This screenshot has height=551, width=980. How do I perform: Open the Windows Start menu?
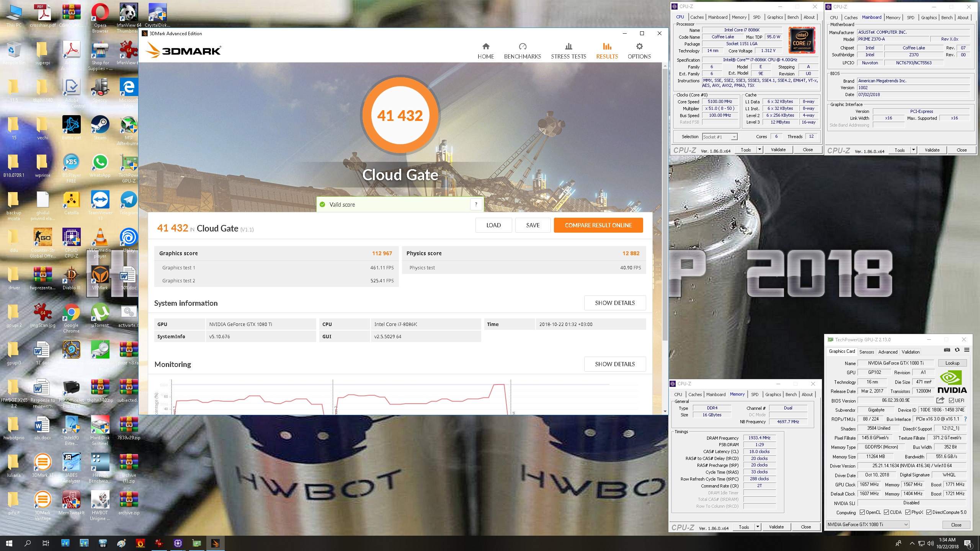9,543
